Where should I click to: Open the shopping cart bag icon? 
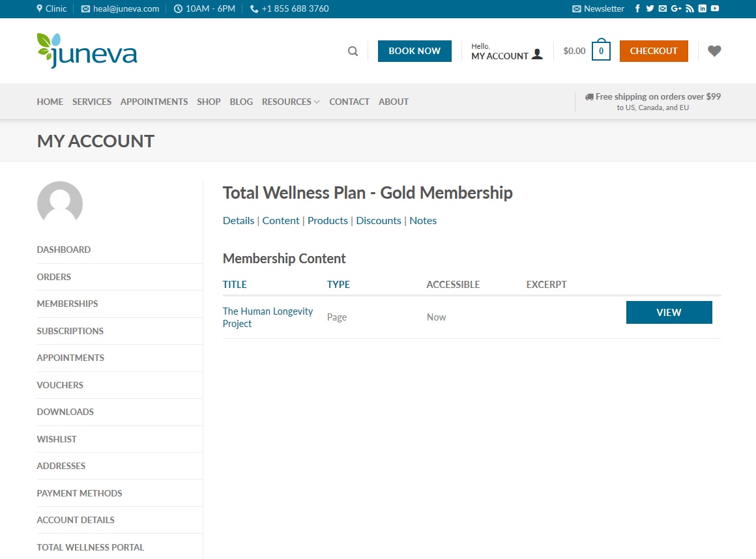pyautogui.click(x=601, y=51)
